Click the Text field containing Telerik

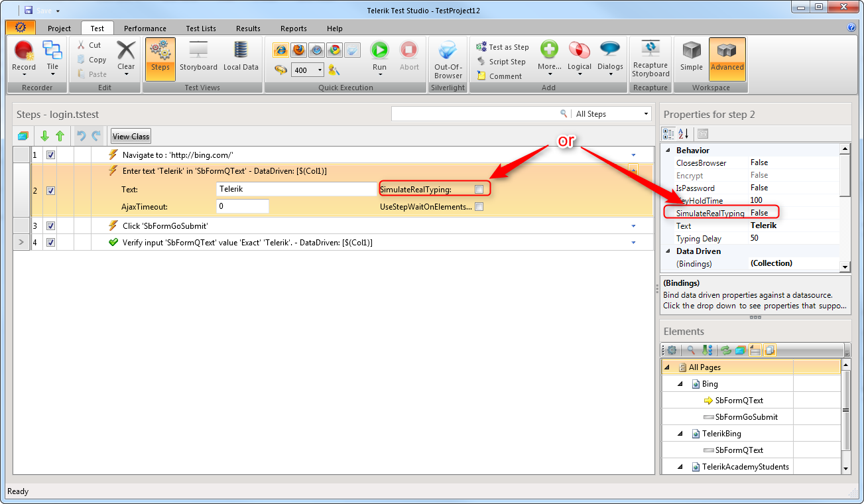click(296, 190)
